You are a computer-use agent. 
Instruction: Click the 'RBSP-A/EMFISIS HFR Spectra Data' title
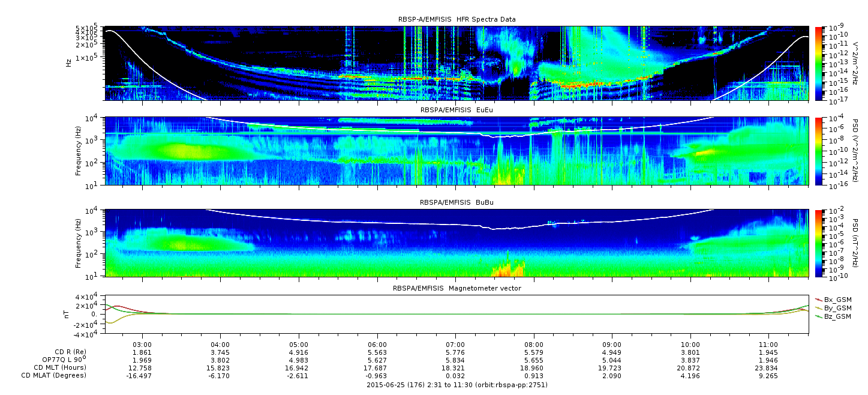click(x=456, y=19)
